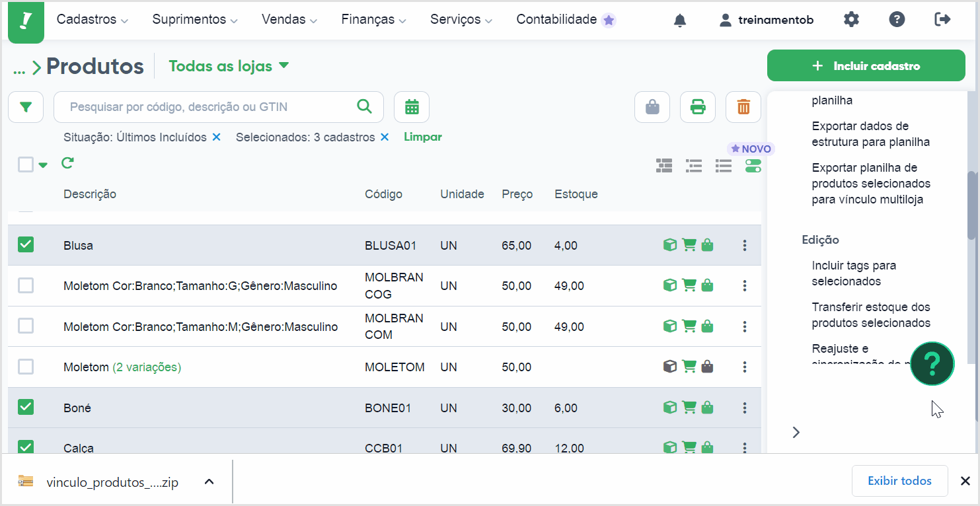The height and width of the screenshot is (506, 980).
Task: Switch to the compact list view
Action: 724,165
